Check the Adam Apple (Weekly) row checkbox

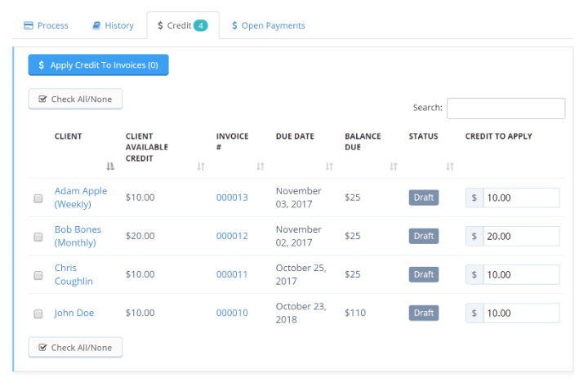tap(38, 198)
